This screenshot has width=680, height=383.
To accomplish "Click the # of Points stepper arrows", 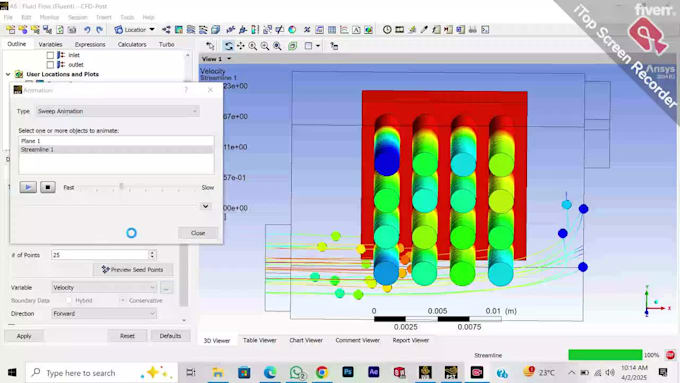I will pos(152,255).
